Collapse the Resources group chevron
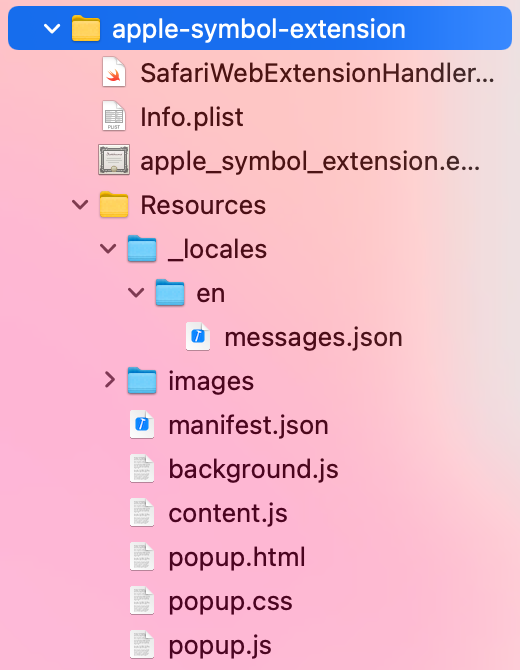 pos(80,205)
